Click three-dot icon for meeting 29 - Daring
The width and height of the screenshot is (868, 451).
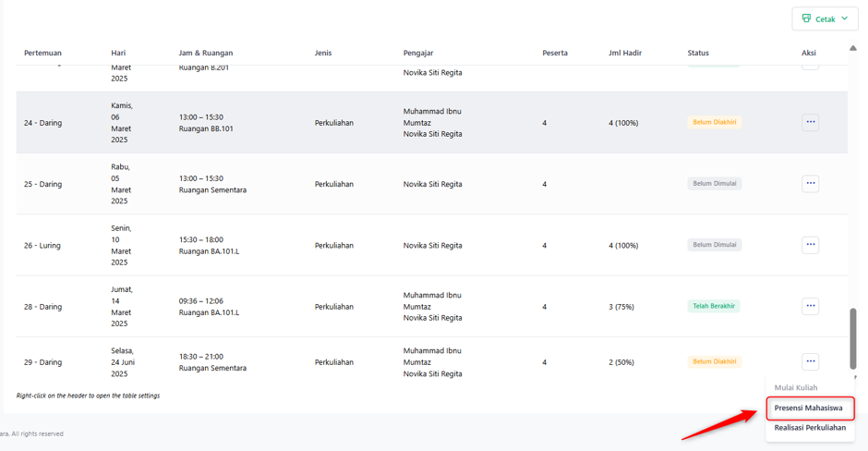[810, 361]
